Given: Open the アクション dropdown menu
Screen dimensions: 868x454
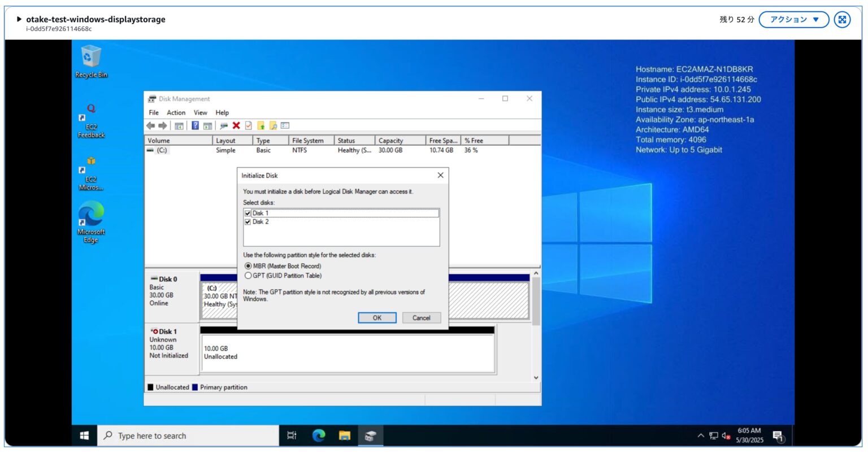Looking at the screenshot, I should point(792,19).
